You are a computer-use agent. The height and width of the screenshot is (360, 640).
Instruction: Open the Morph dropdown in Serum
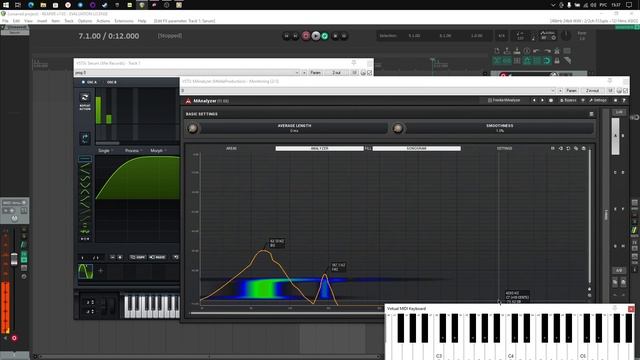[158, 151]
